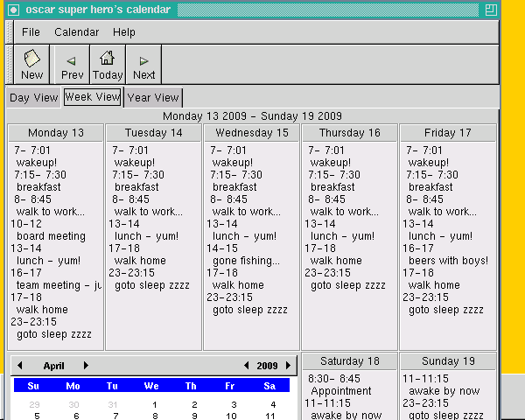
Task: Go to previous month arrow beside April
Action: (x=20, y=366)
